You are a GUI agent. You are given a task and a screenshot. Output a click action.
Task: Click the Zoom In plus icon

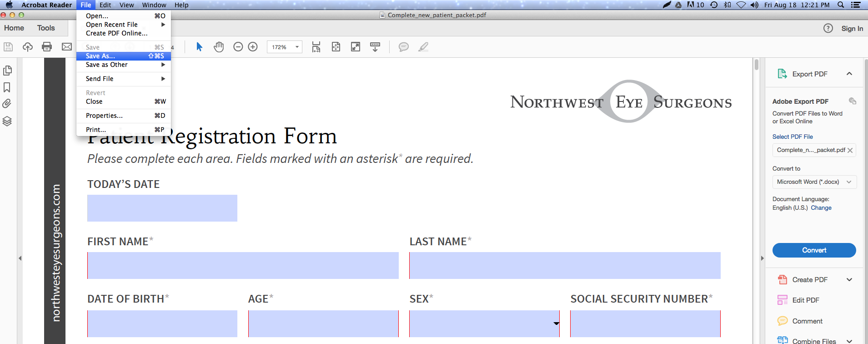(x=253, y=47)
